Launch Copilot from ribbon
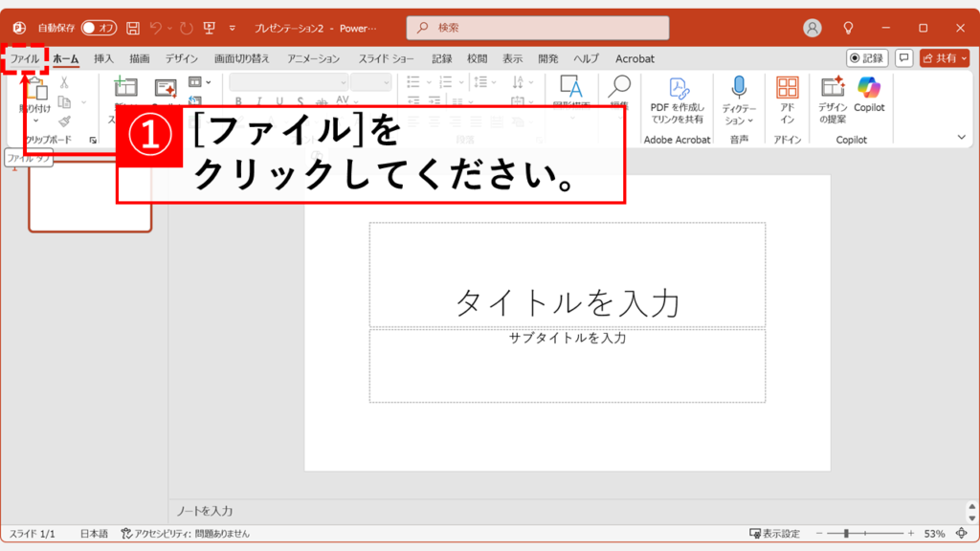 869,87
